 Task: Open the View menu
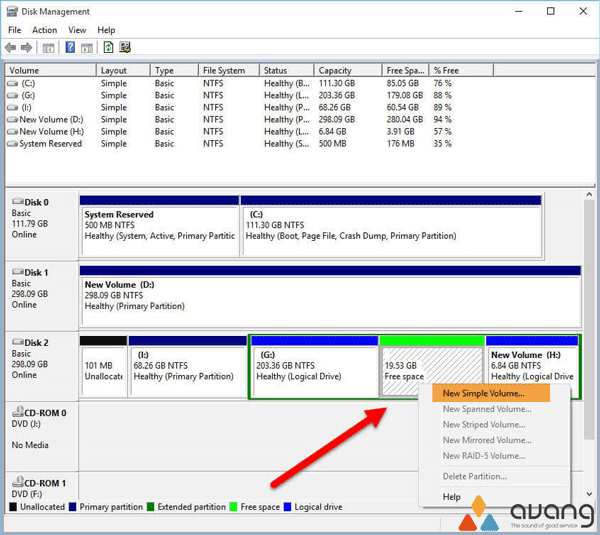pyautogui.click(x=76, y=30)
